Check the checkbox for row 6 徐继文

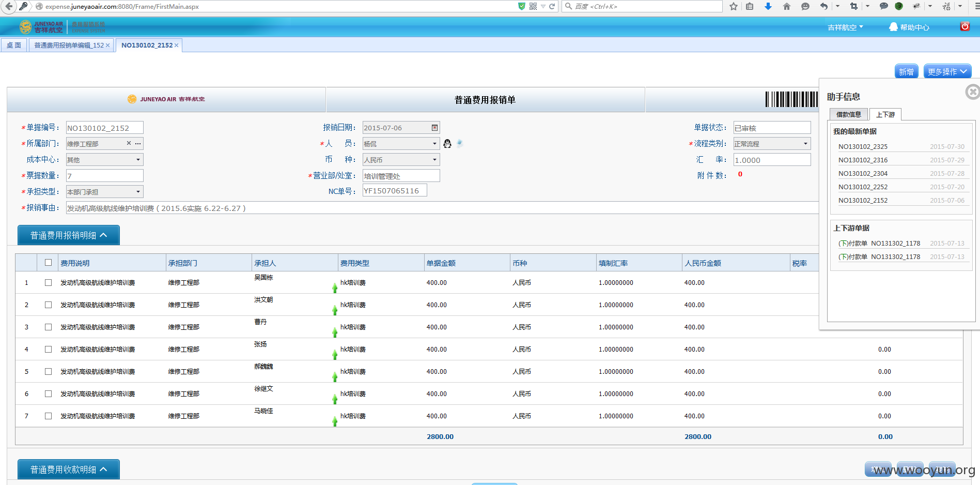pos(49,394)
